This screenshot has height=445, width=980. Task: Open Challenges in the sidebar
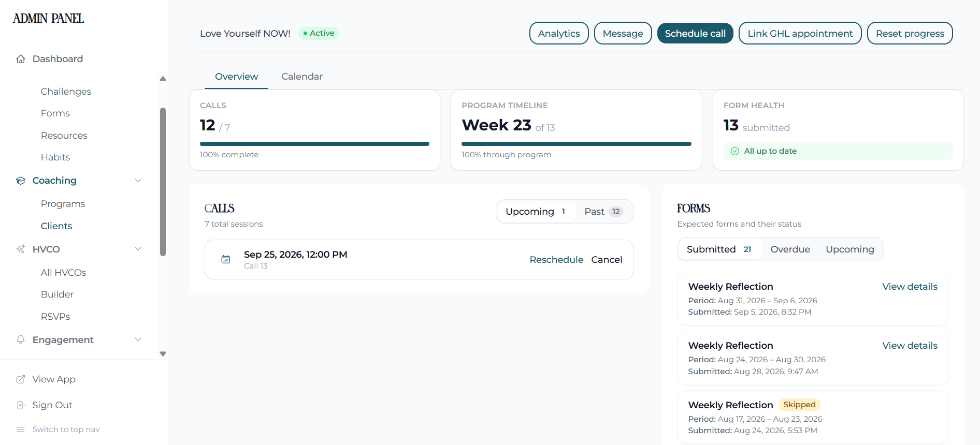click(66, 92)
